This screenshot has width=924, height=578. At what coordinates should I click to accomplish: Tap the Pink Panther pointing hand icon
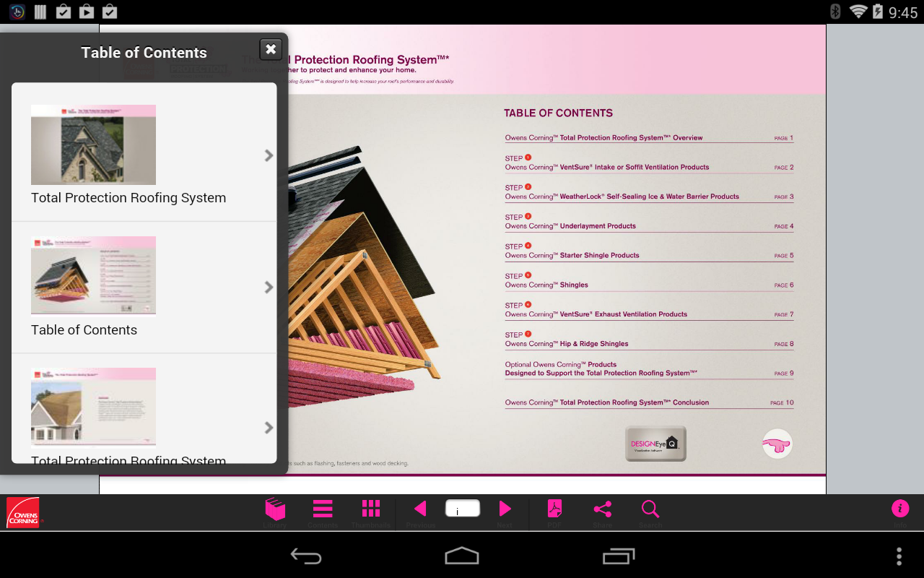777,444
